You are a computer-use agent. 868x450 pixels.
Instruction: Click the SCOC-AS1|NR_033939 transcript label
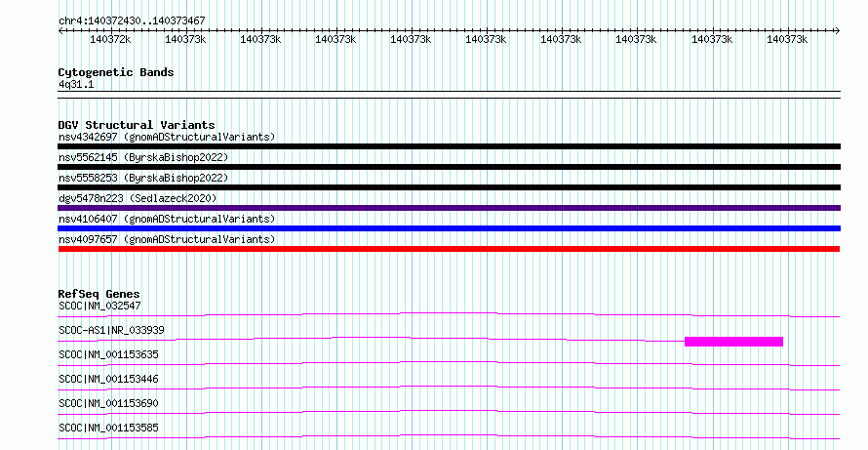111,330
